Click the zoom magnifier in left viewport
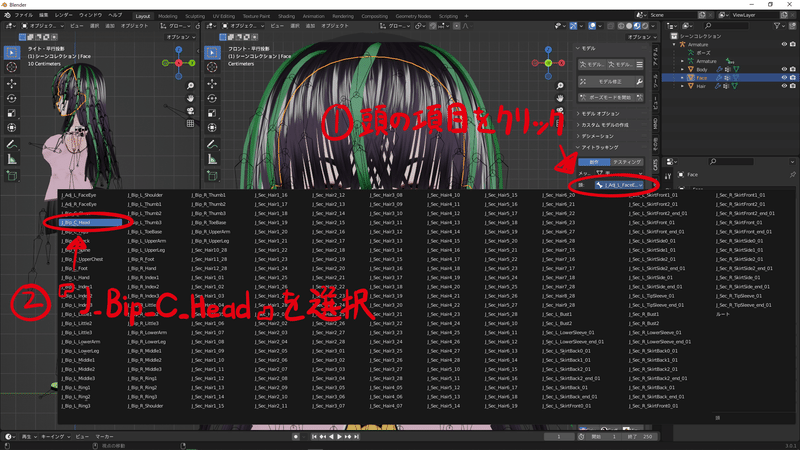Viewport: 800px width, 450px height. click(190, 86)
